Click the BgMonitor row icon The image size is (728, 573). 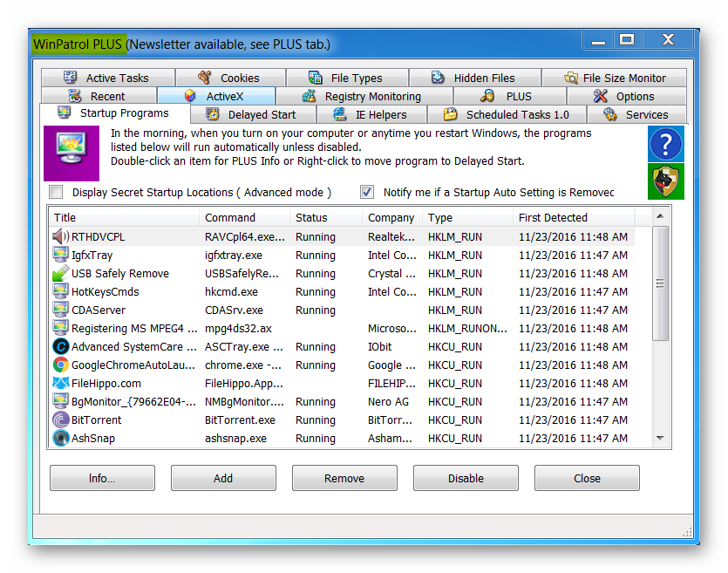(x=61, y=402)
